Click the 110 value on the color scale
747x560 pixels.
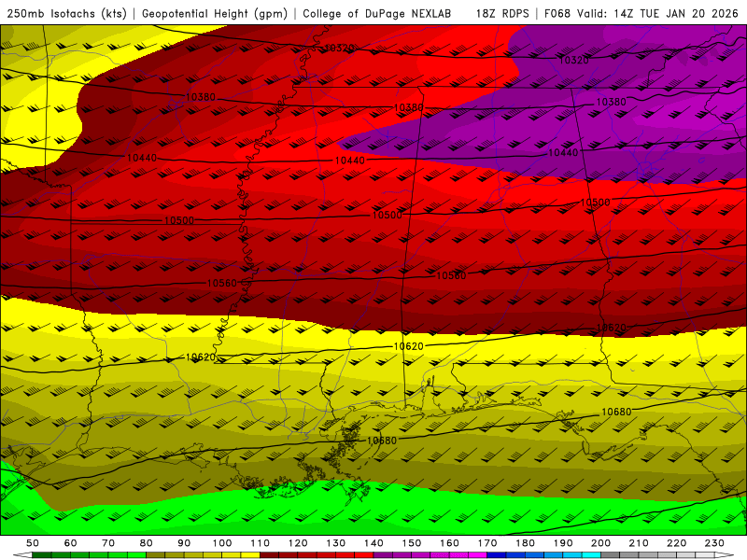pos(261,543)
